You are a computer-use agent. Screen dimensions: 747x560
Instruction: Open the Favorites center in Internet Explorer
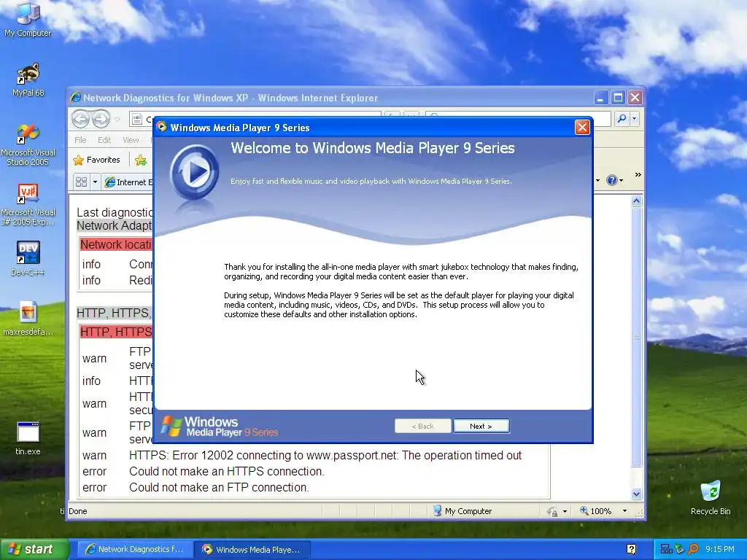click(x=97, y=160)
